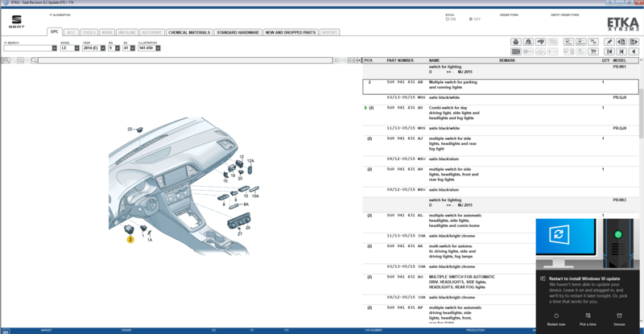Click Snooze in the update notification
Screen dimensions: 644x334
pyautogui.click(x=619, y=320)
